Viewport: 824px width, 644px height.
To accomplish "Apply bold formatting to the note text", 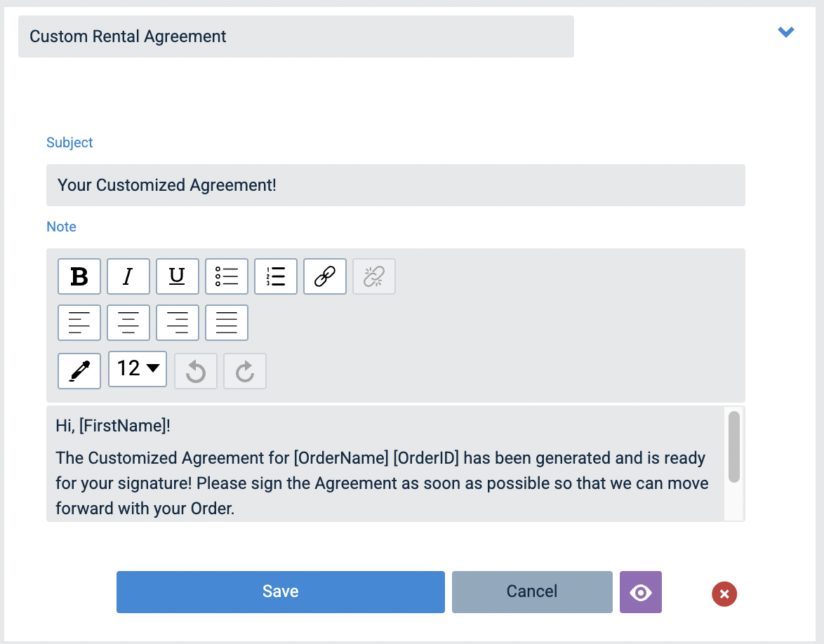I will 79,276.
